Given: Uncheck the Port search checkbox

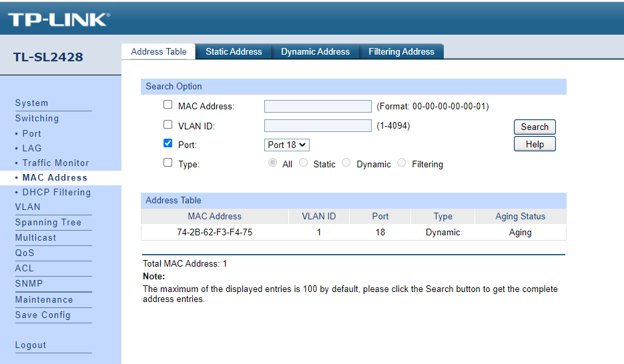Looking at the screenshot, I should pyautogui.click(x=168, y=143).
